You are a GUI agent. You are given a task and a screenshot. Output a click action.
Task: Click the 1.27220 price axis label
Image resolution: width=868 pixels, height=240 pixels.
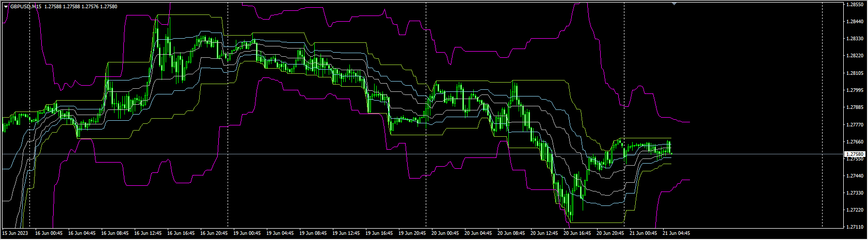tap(855, 210)
